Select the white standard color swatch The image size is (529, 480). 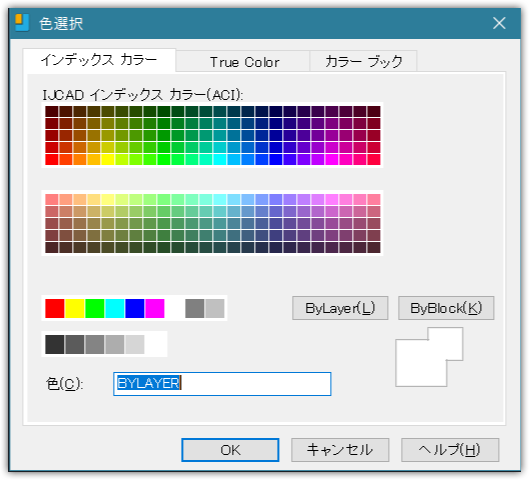(x=174, y=308)
